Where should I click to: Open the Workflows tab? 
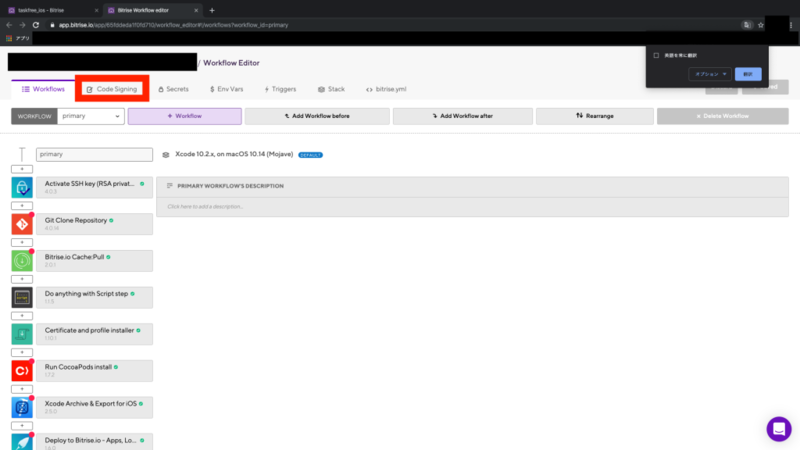tap(43, 89)
